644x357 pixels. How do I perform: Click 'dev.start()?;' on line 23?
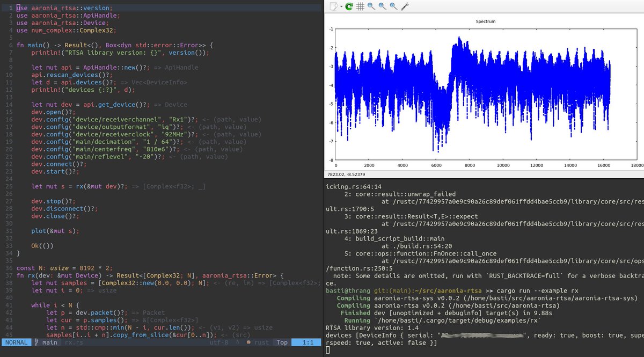pos(55,171)
